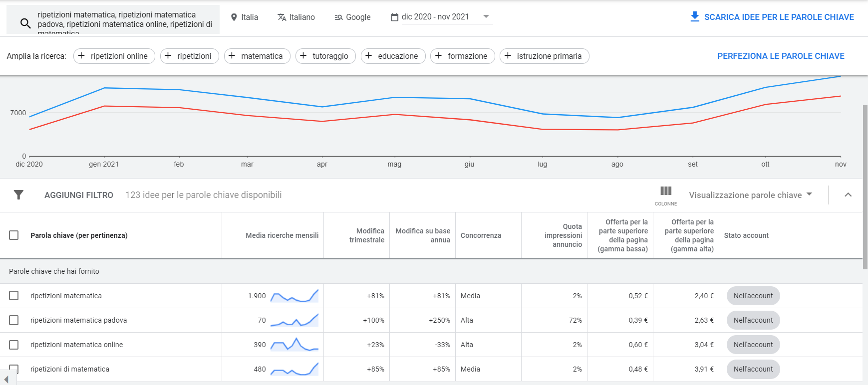Click Aggiungi filtro

[x=79, y=195]
